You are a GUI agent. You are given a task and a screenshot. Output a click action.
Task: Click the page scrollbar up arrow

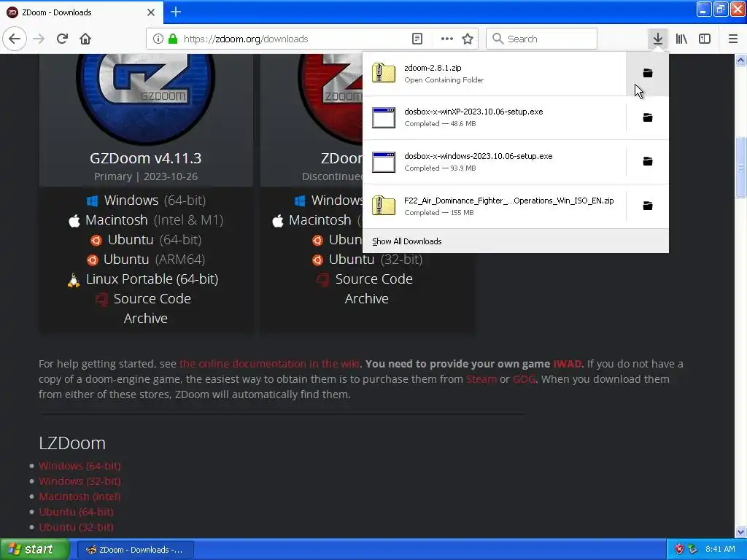[x=740, y=60]
